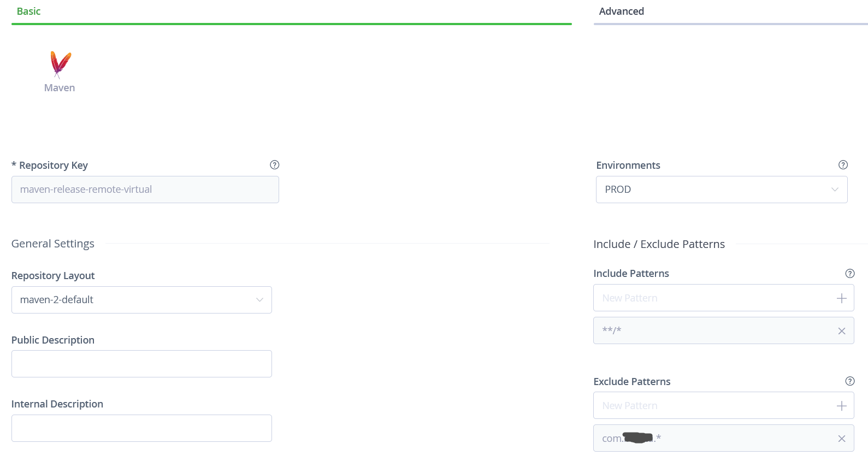Screen dimensions: 868x461
Task: Click the Include Patterns New Pattern input
Action: click(x=710, y=298)
